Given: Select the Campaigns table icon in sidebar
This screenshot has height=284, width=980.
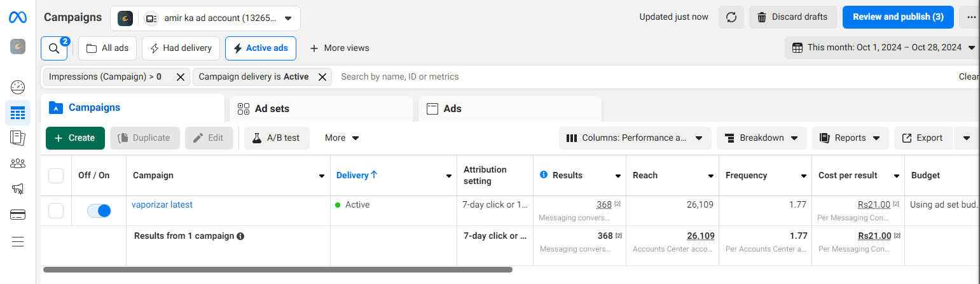Looking at the screenshot, I should tap(18, 113).
